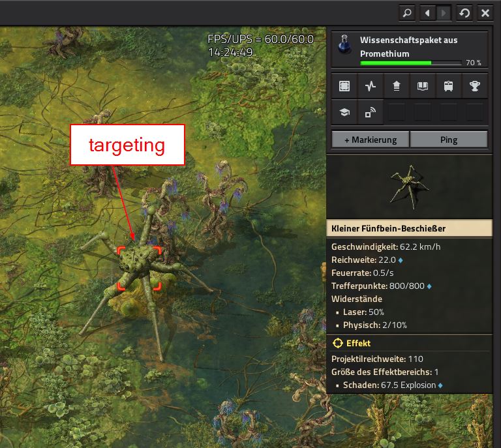Viewport: 501px width, 448px height.
Task: Open the Promethium science pack research entry
Action: click(410, 49)
